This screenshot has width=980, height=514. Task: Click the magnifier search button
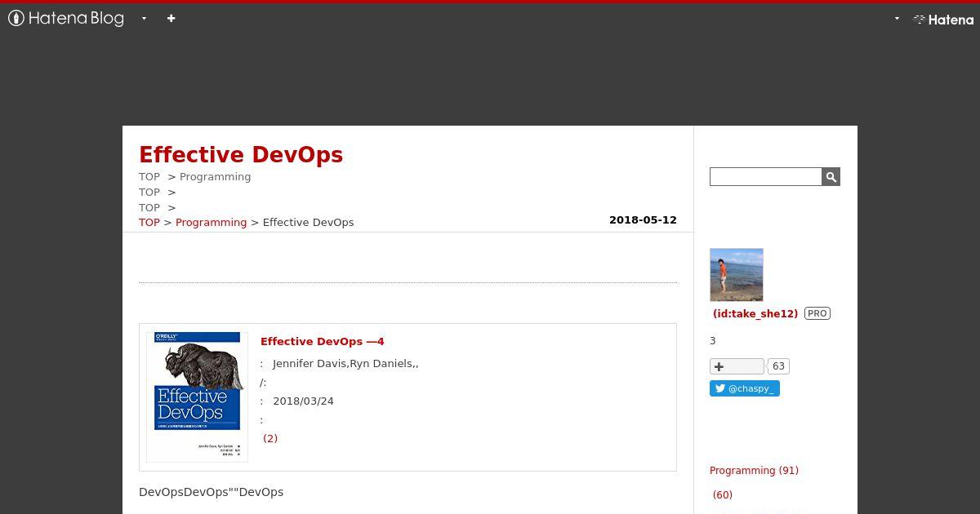[x=831, y=176]
